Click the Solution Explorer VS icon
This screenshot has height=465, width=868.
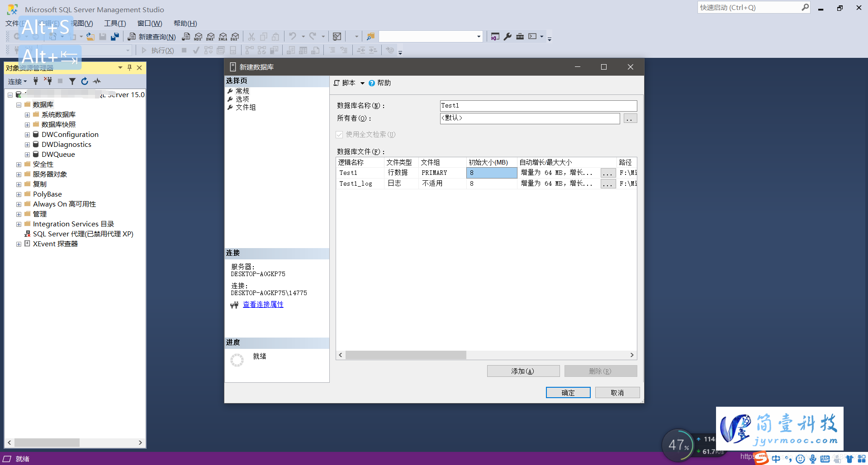[x=495, y=37]
